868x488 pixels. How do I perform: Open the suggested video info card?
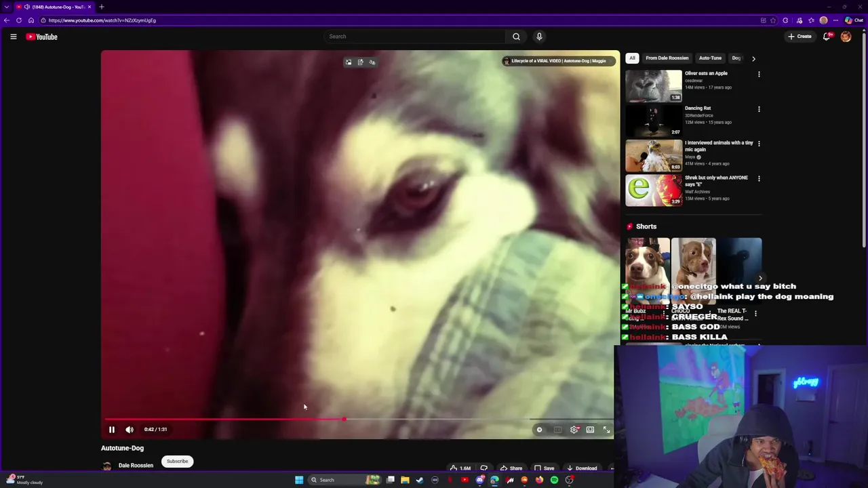click(559, 61)
